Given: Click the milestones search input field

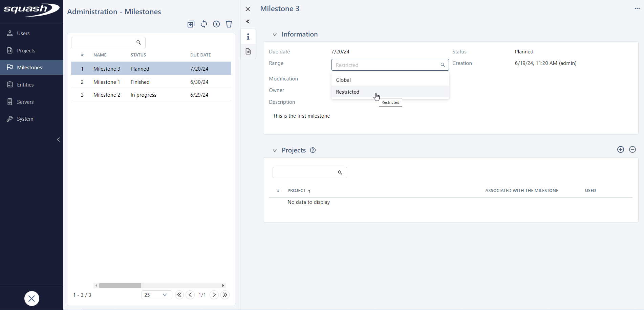Looking at the screenshot, I should (103, 43).
